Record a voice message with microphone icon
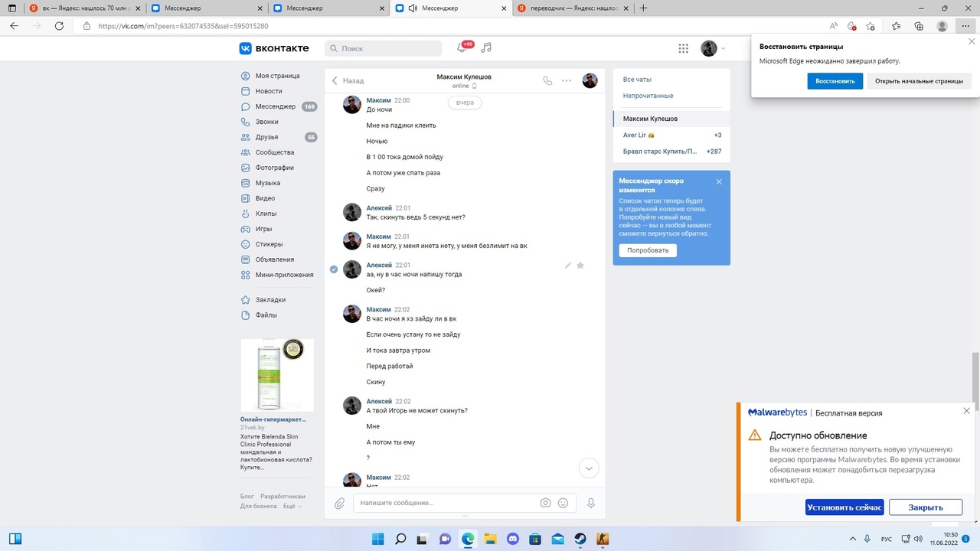 [x=591, y=503]
